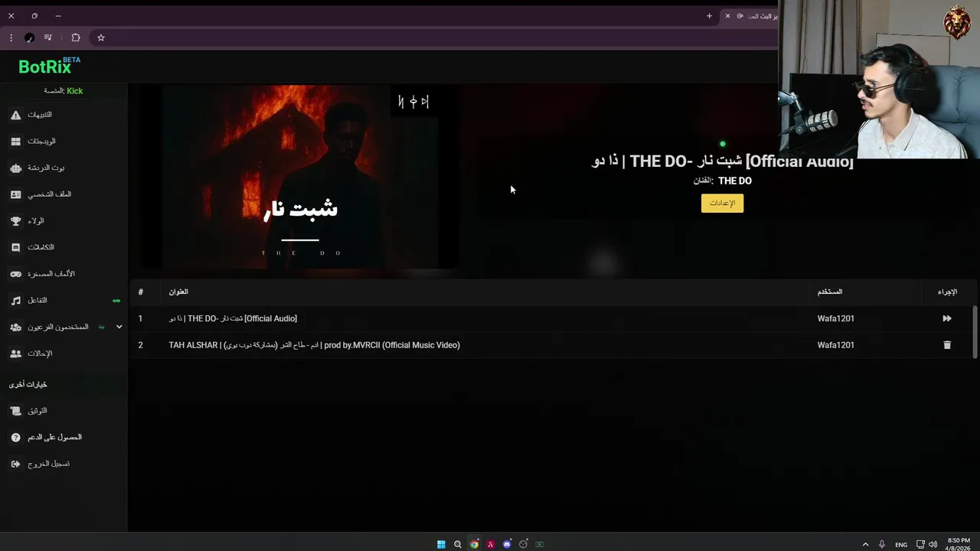Open Discord from the taskbar
Screen dimensions: 980x551
click(x=507, y=544)
